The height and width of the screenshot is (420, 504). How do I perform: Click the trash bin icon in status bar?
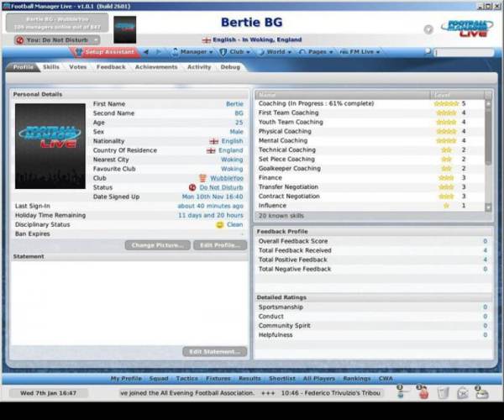point(443,393)
